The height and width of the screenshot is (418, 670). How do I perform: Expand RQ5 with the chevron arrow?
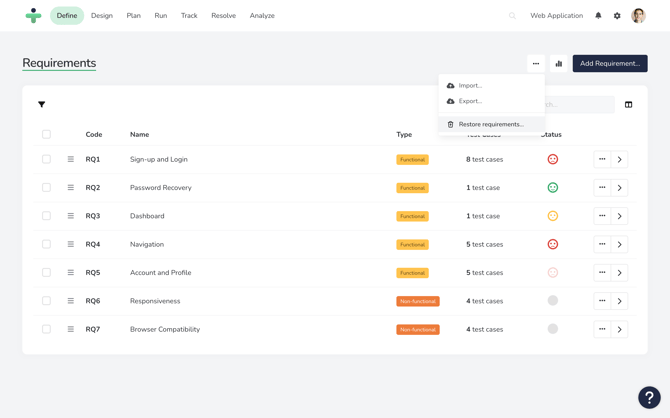620,272
